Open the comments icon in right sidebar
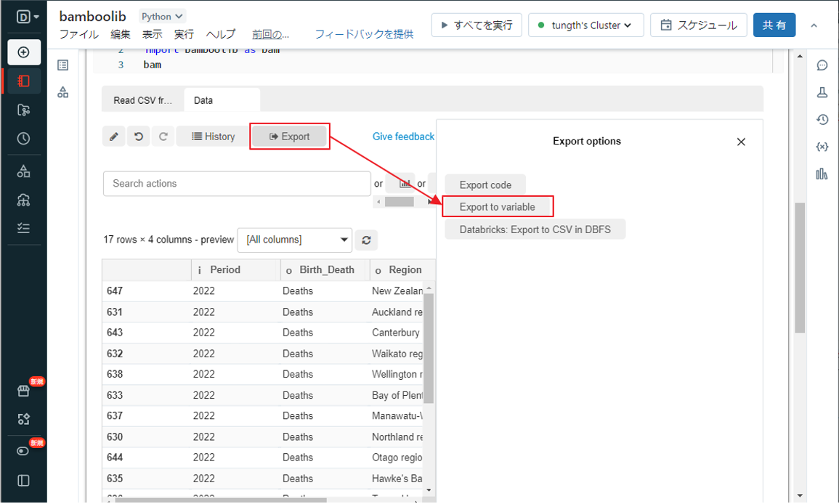839x504 pixels. coord(822,65)
